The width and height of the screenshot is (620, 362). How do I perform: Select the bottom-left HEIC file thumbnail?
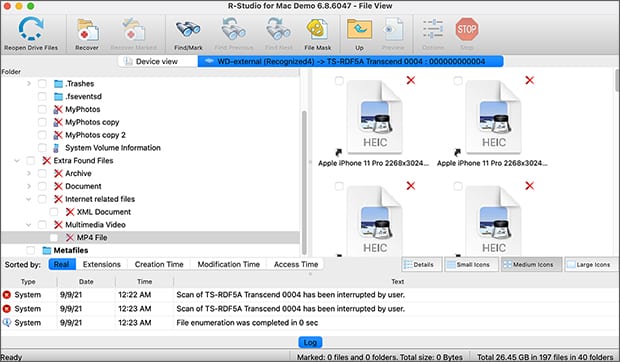click(374, 221)
